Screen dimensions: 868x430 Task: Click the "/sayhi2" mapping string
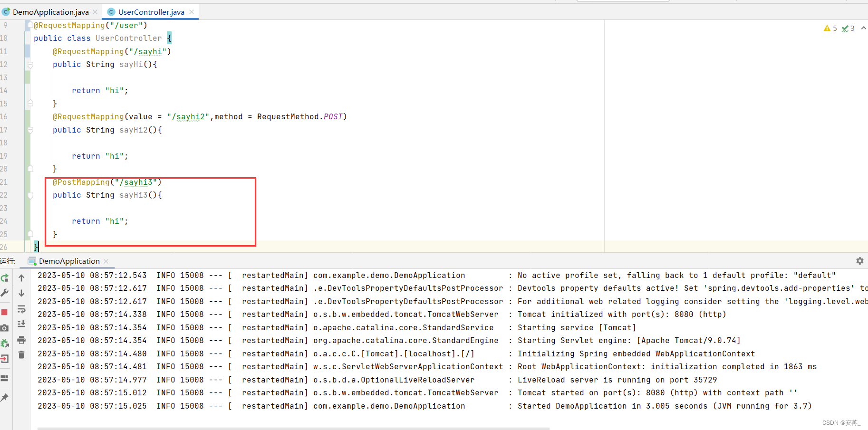[188, 117]
